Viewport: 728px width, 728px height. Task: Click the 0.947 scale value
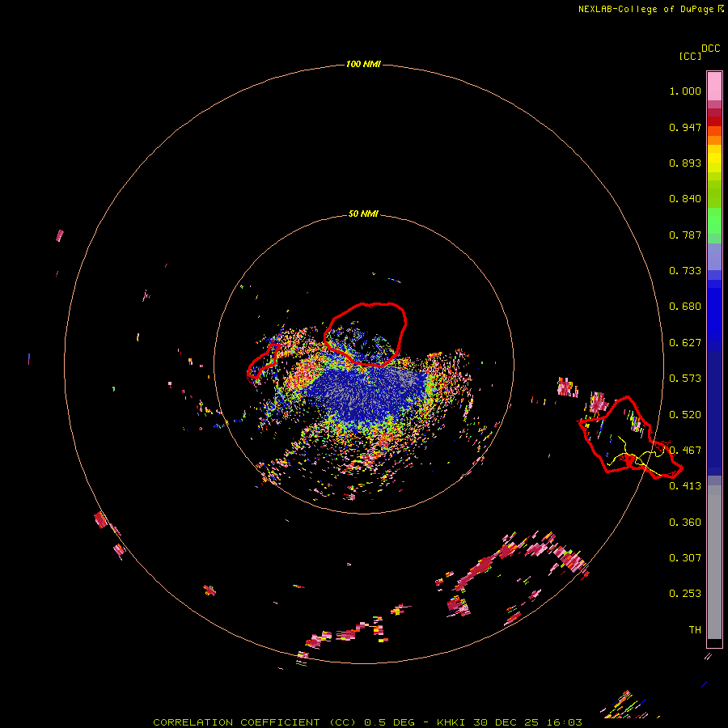685,127
